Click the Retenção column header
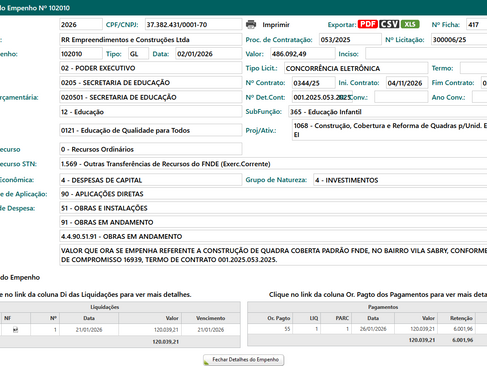The height and width of the screenshot is (366, 487). 461,318
